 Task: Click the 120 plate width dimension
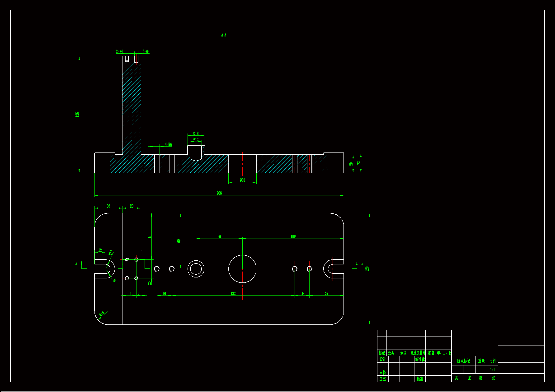click(x=367, y=269)
